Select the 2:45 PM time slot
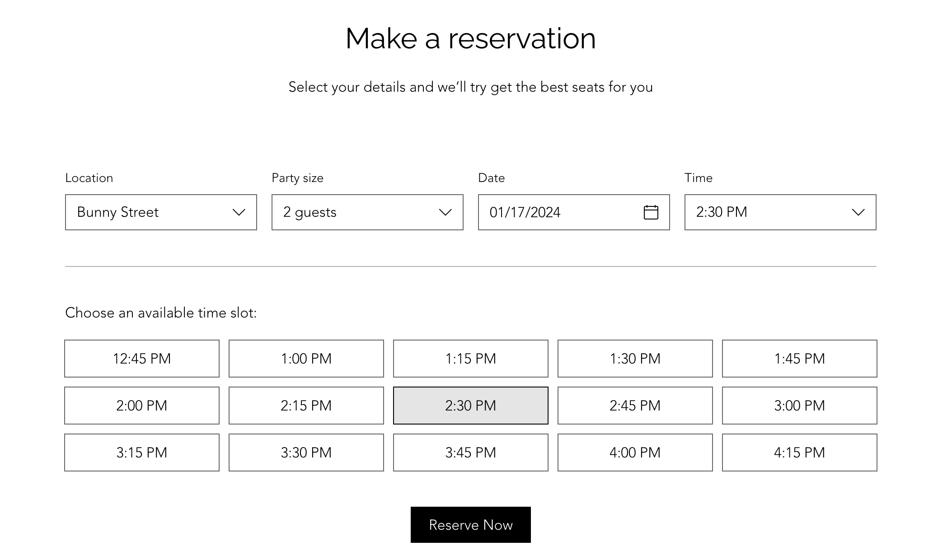This screenshot has height=560, width=938. (634, 406)
